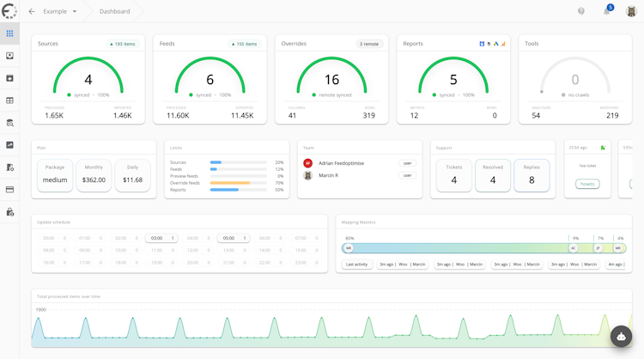Screen dimensions: 644x359
Task: Open the chatbot assistant floating icon
Action: [x=621, y=337]
